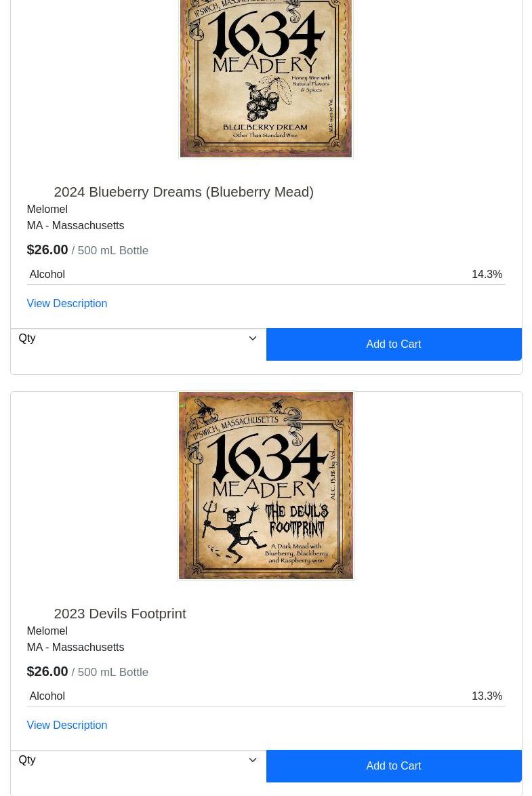Click the Devil's Footprint bottle label image
This screenshot has height=796, width=532.
(266, 485)
